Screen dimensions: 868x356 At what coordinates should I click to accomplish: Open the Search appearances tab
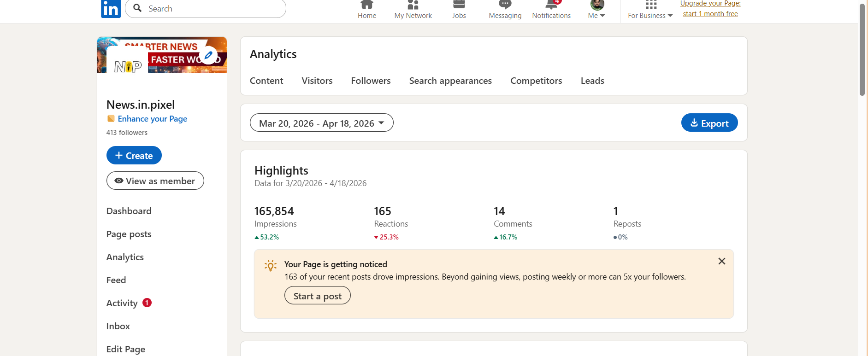[x=450, y=81]
